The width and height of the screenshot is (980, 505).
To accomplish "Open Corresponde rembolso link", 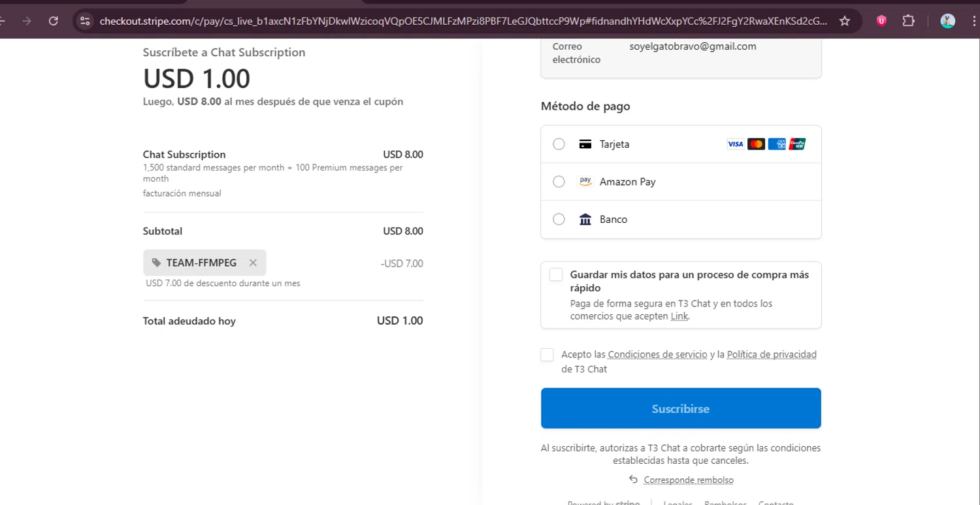I will pos(689,480).
